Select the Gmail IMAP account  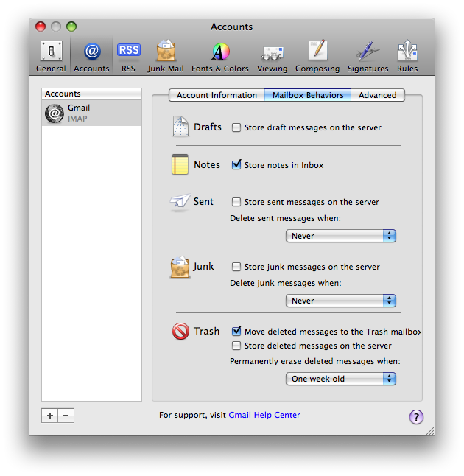pos(91,113)
